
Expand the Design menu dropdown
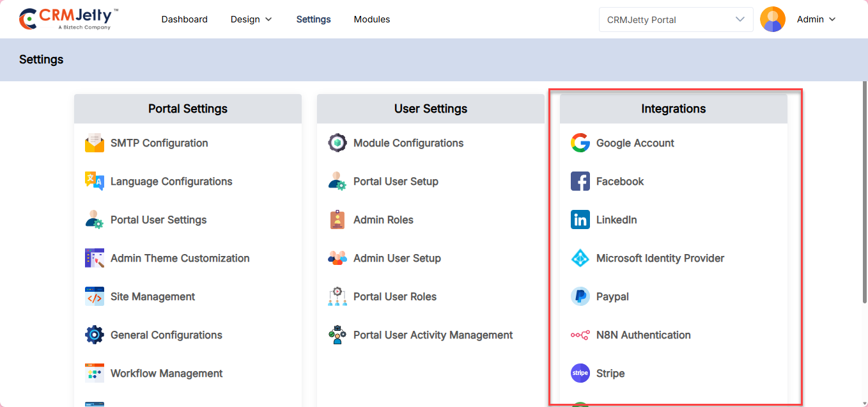pos(251,19)
